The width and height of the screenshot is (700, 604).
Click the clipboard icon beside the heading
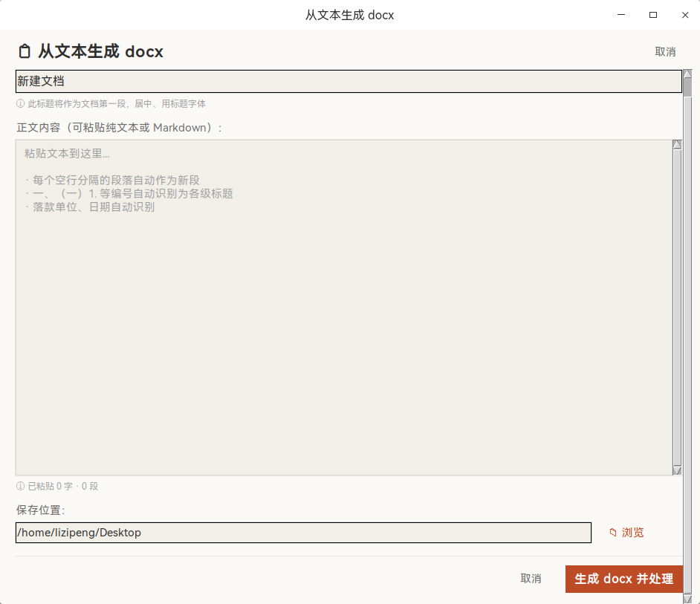25,51
